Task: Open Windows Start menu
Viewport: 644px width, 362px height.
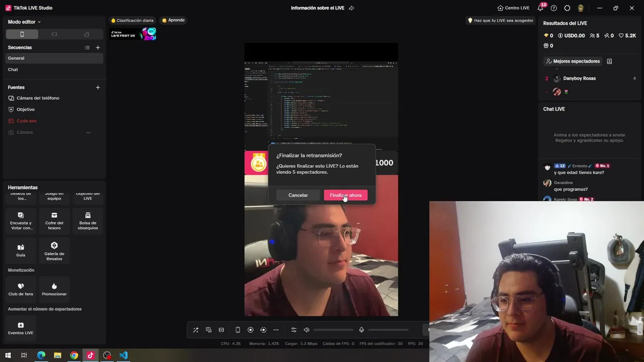Action: point(8,355)
